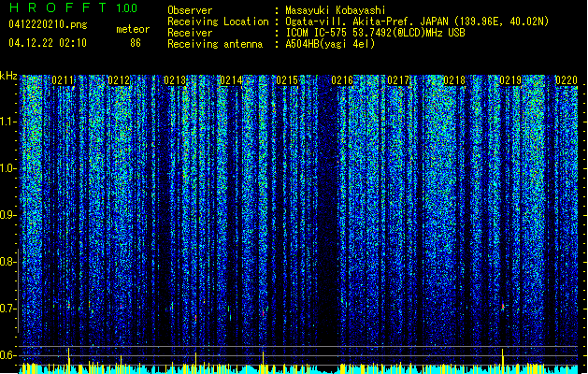
Task: Click the tall yellow power spike below 0219
Action: click(x=503, y=361)
